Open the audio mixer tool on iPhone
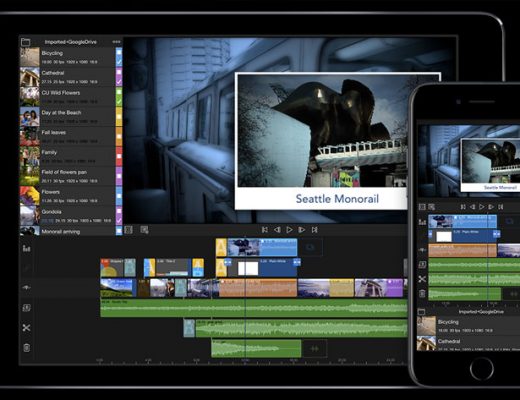 [x=422, y=222]
